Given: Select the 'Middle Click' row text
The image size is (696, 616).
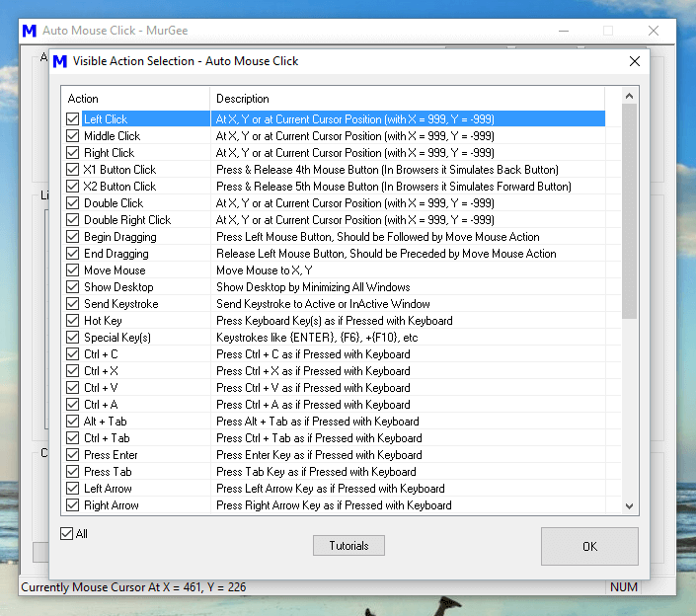Looking at the screenshot, I should point(112,136).
